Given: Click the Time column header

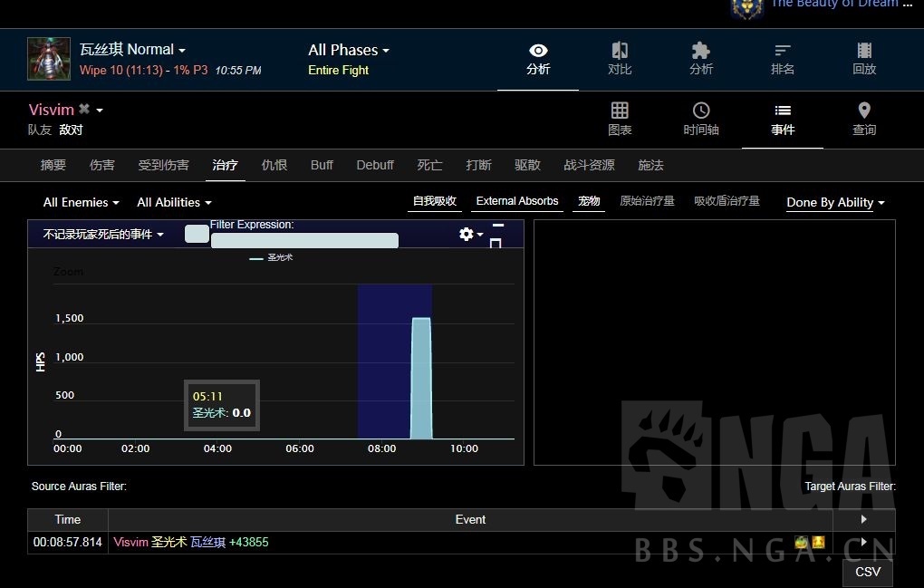Looking at the screenshot, I should click(x=68, y=520).
